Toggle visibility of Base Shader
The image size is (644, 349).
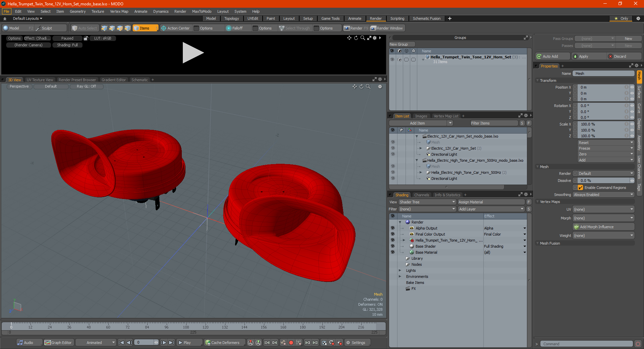click(x=392, y=246)
